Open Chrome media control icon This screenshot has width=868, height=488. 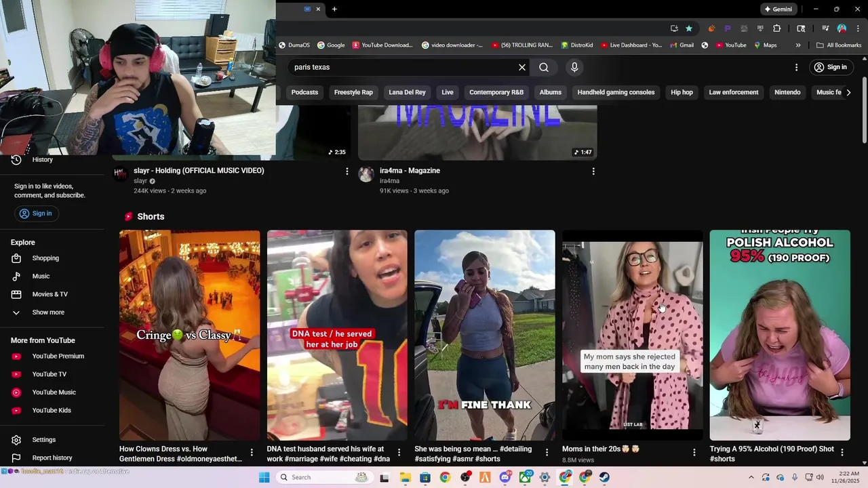[825, 28]
